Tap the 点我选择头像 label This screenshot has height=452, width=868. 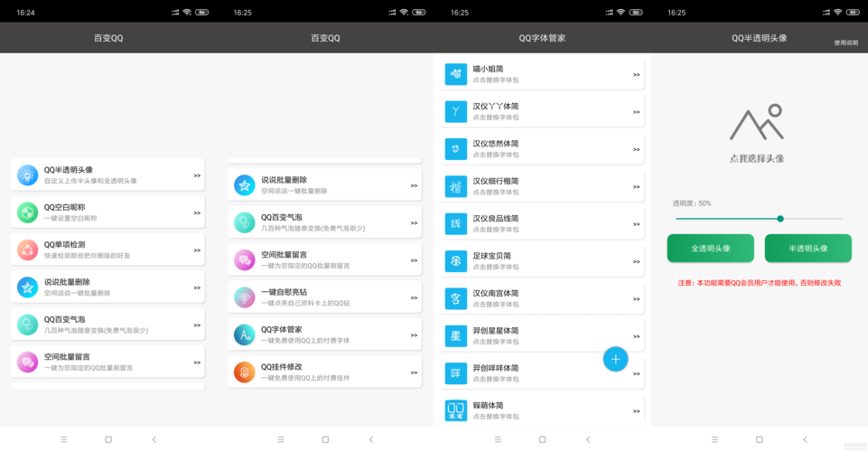pos(757,158)
